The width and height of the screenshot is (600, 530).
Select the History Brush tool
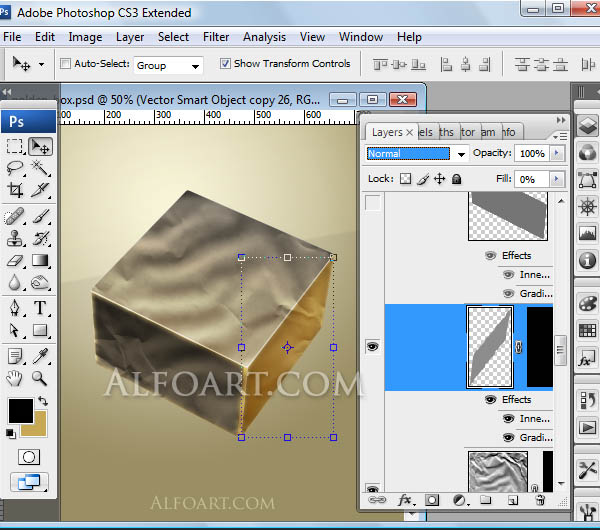40,238
